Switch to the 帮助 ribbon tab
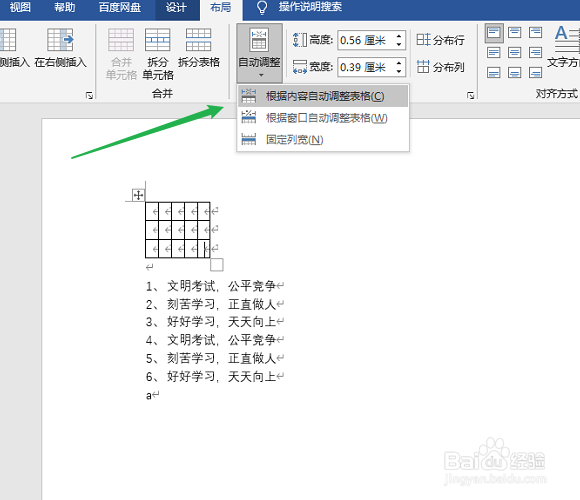Screen dimensions: 580x500 click(x=65, y=7)
